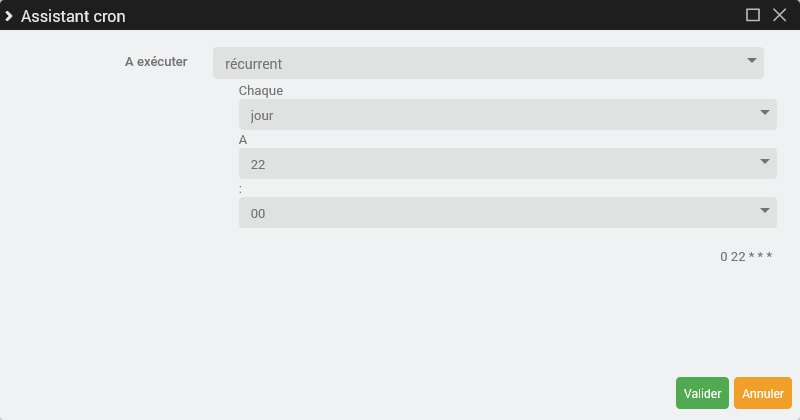The image size is (800, 420).
Task: Click the "A" label above the hour selector
Action: pos(243,140)
